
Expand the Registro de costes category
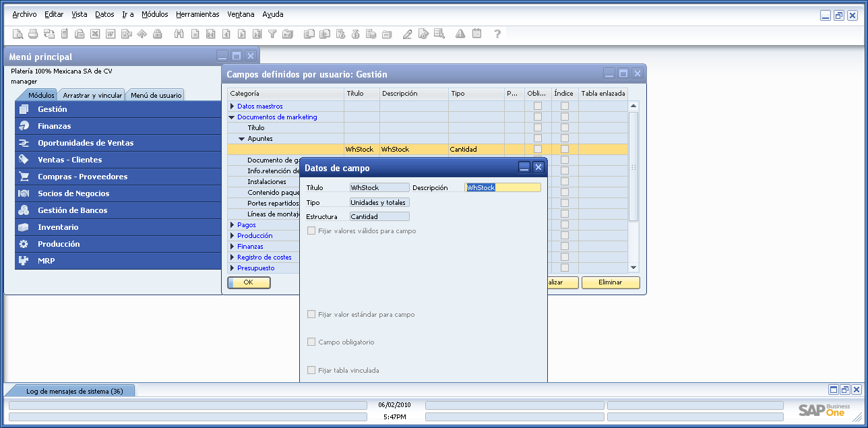[x=233, y=257]
